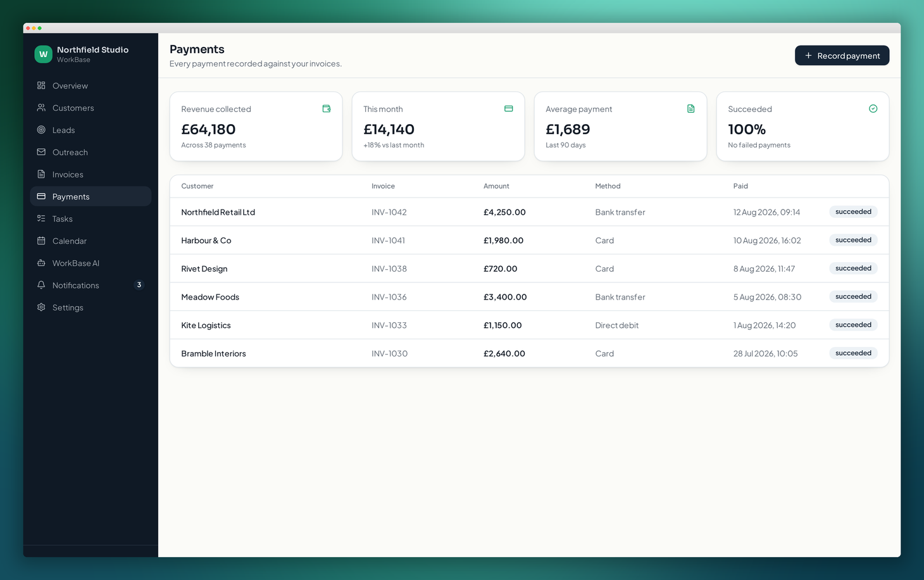Screen dimensions: 924x580
Task: Open the Overview menu item
Action: [x=91, y=85]
